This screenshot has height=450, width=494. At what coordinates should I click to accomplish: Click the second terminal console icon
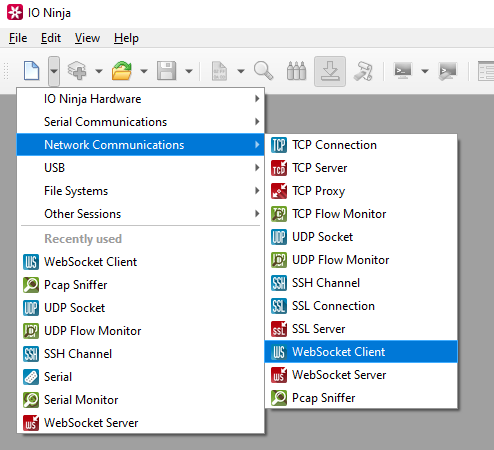point(447,71)
